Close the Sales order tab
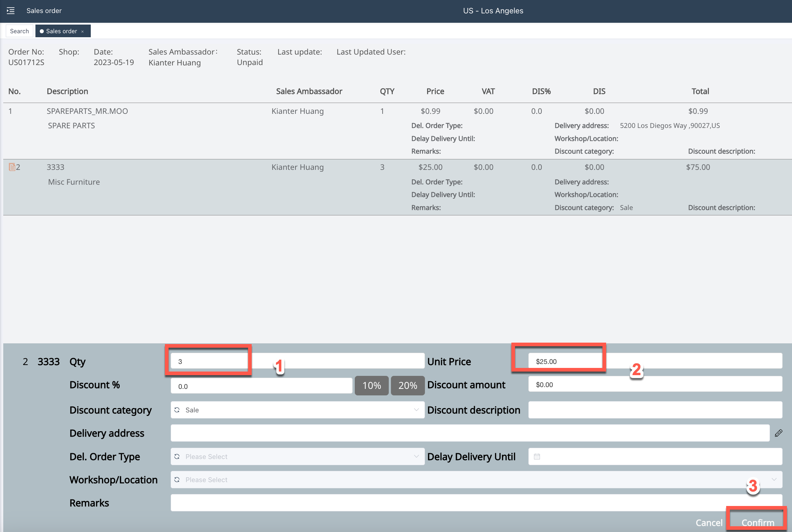The image size is (792, 532). tap(83, 31)
